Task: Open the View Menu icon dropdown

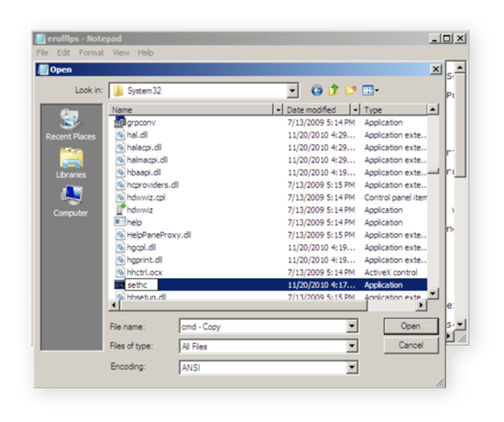Action: [x=370, y=91]
